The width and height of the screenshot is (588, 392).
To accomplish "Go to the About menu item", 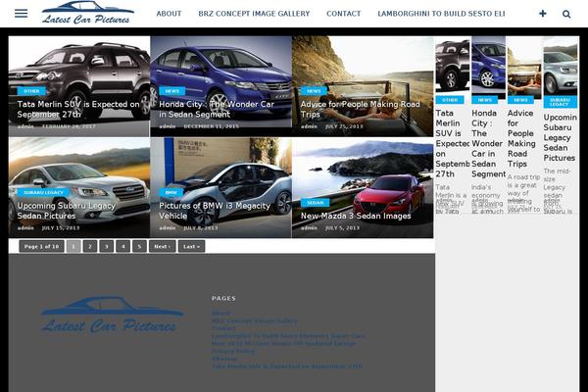I will (x=169, y=14).
